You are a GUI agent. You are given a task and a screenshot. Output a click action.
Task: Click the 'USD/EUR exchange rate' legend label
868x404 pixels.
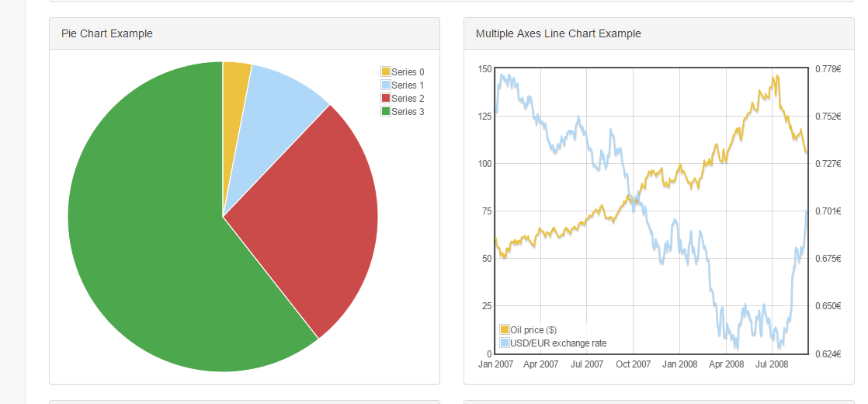click(558, 343)
